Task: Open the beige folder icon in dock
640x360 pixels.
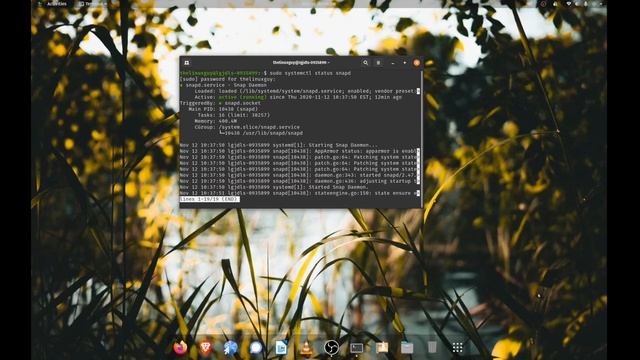Action: point(382,347)
